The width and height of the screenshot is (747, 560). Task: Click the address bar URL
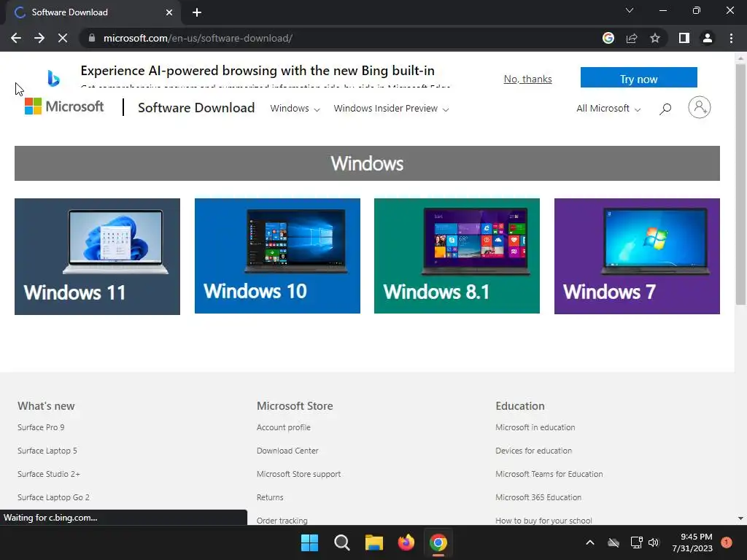[198, 38]
